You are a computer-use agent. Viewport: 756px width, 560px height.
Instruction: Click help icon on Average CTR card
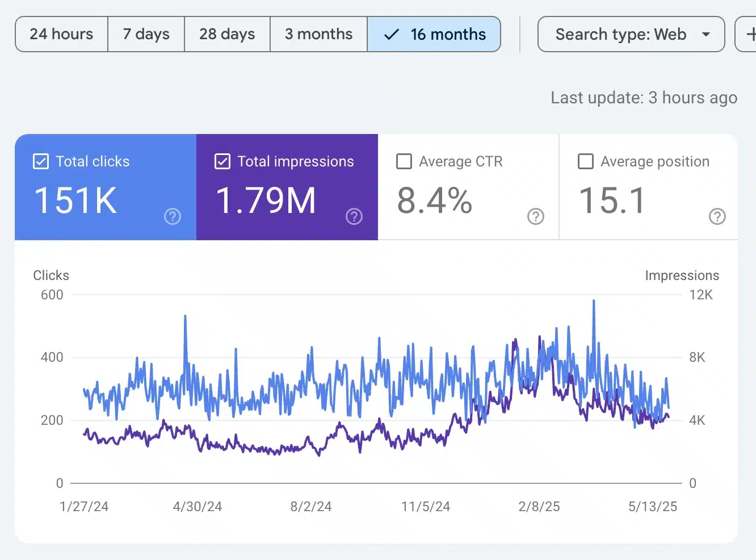pyautogui.click(x=536, y=216)
